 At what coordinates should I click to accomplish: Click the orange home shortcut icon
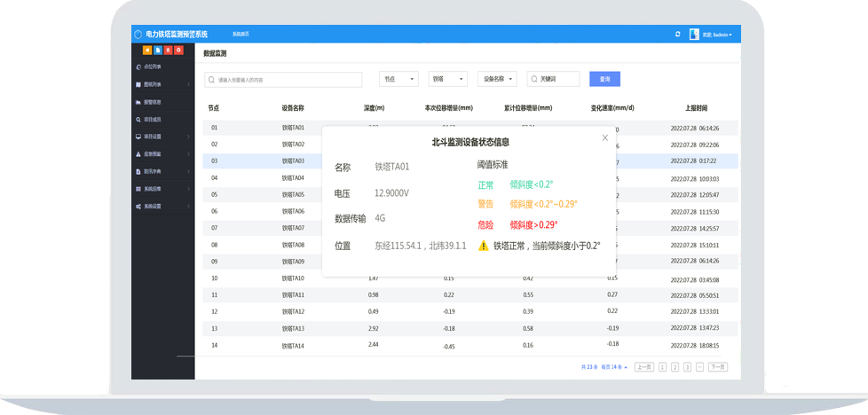pyautogui.click(x=147, y=51)
